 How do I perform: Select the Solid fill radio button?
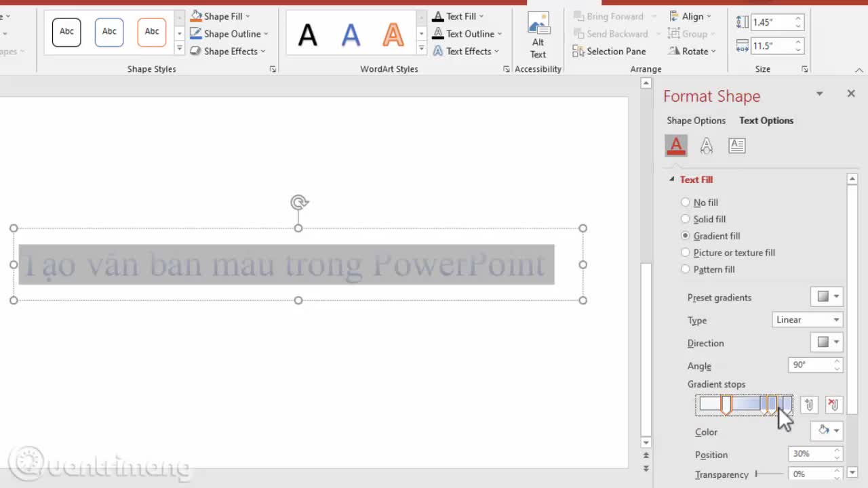(685, 219)
